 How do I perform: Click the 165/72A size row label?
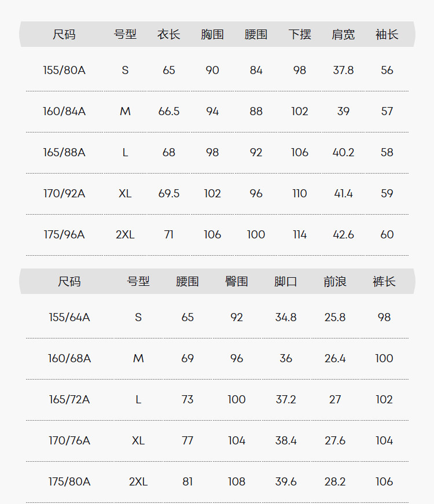[69, 400]
